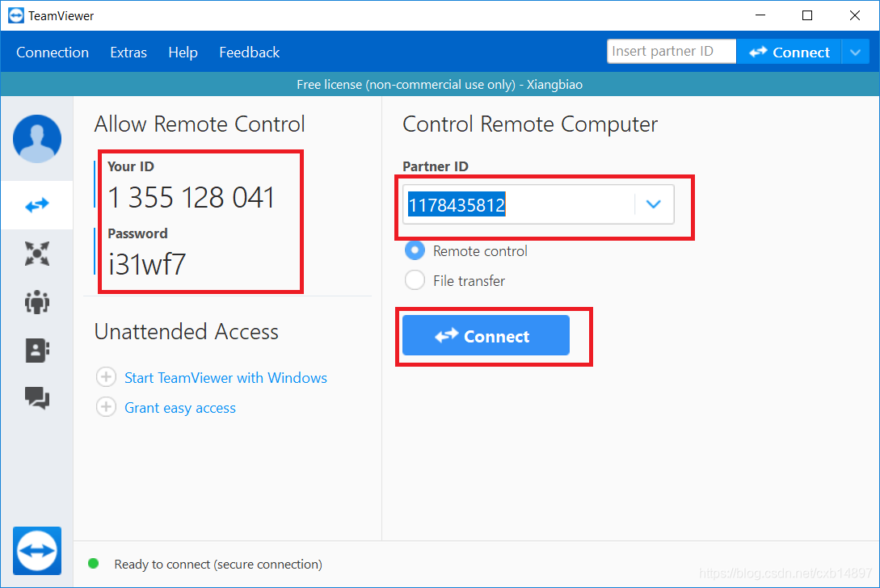Open the Extras menu

128,52
